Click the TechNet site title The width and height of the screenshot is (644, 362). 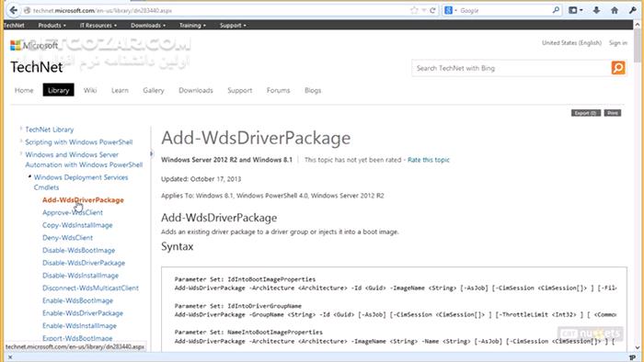[x=37, y=67]
